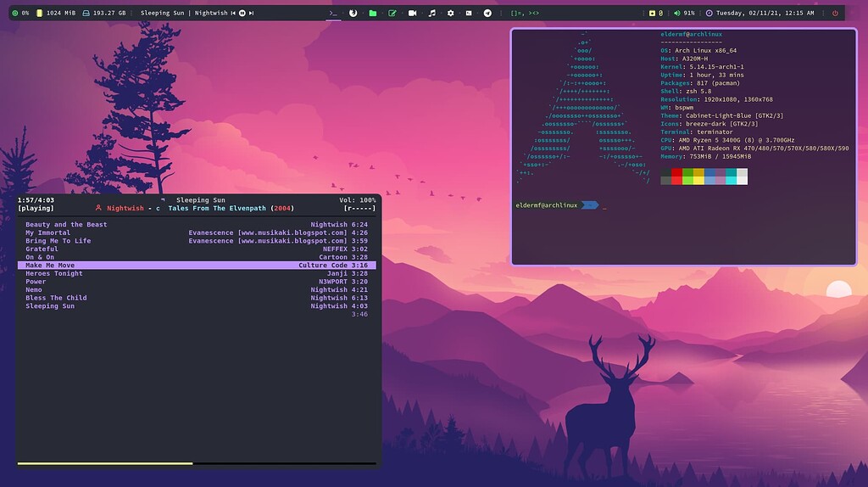Click the disk icon beside 193.27 GB

click(86, 13)
